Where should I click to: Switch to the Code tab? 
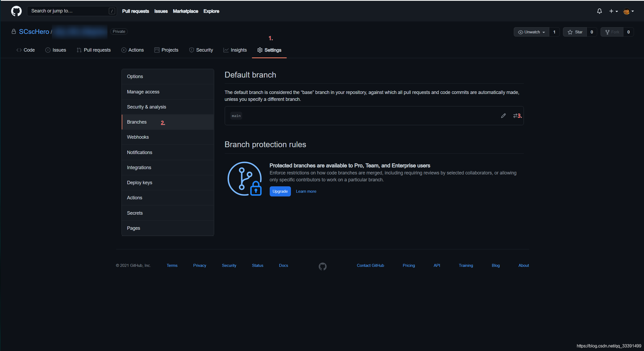tap(26, 50)
